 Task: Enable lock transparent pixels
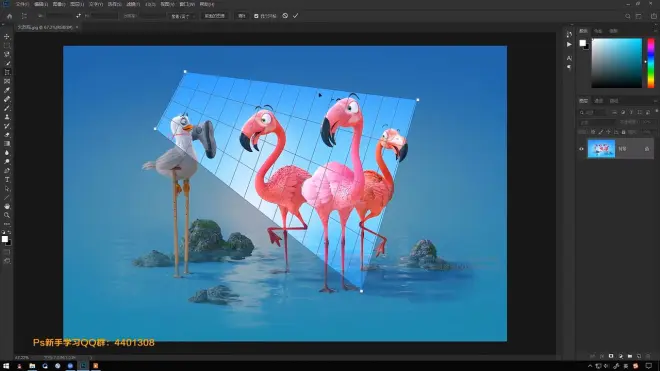coord(593,132)
